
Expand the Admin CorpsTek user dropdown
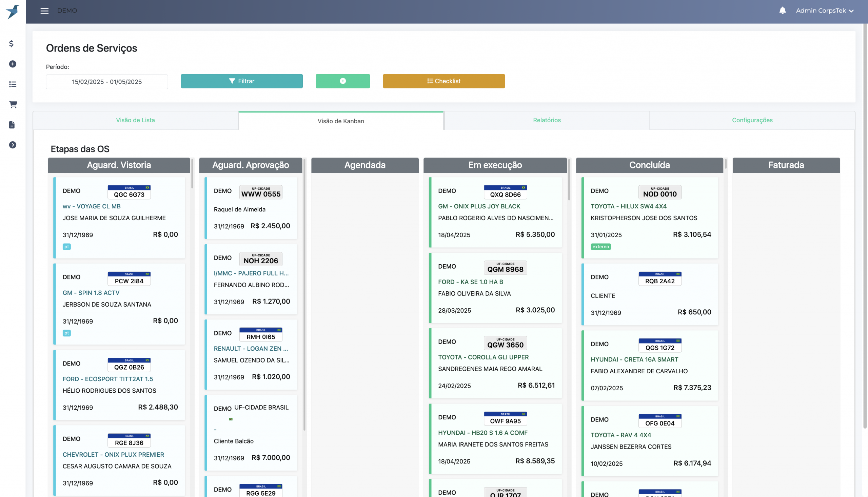click(825, 11)
